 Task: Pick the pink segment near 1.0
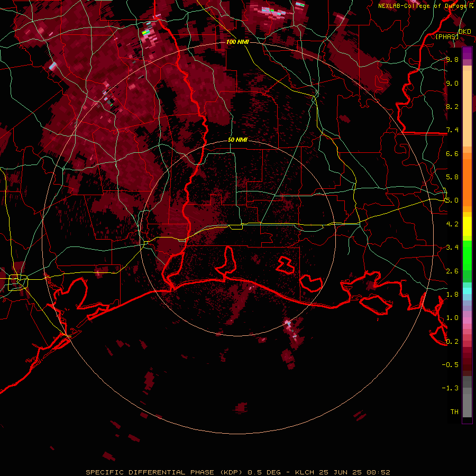467,321
